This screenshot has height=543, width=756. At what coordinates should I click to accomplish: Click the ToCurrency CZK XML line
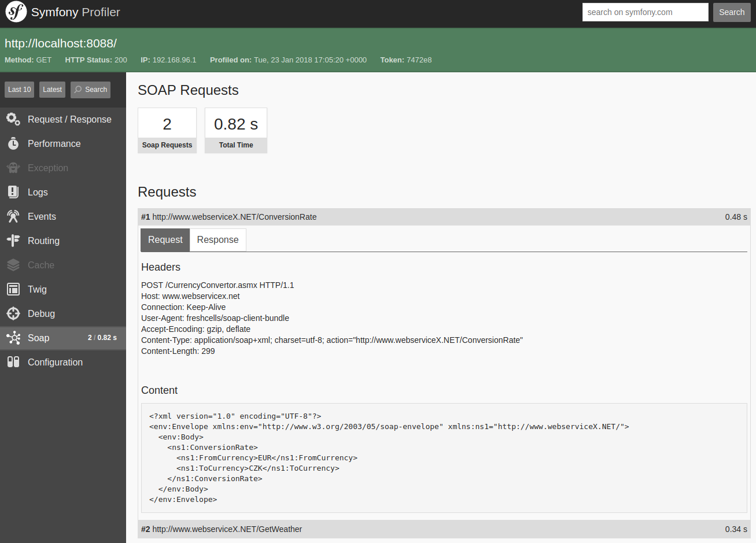[x=258, y=468]
